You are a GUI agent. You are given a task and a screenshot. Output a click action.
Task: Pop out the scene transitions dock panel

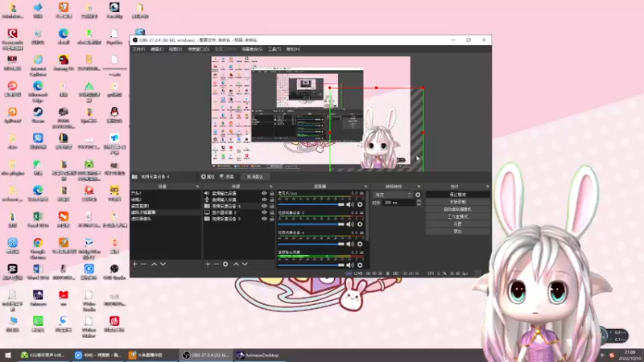[x=419, y=187]
